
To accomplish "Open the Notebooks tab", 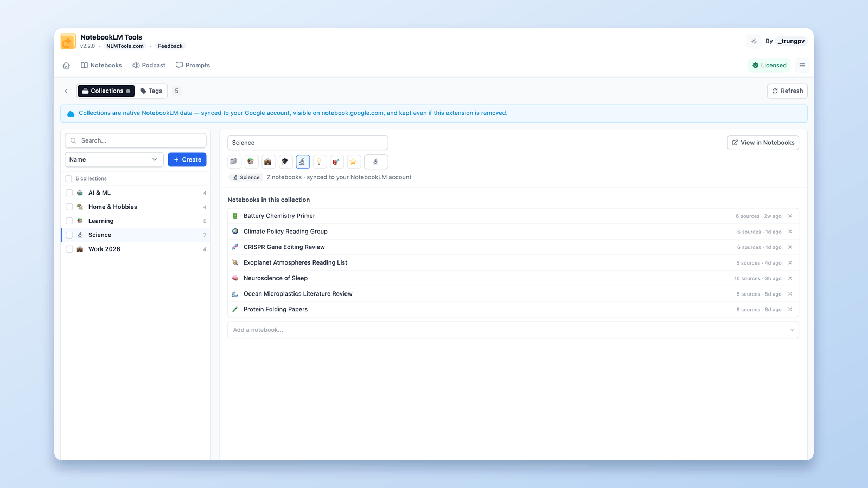I will click(x=101, y=65).
